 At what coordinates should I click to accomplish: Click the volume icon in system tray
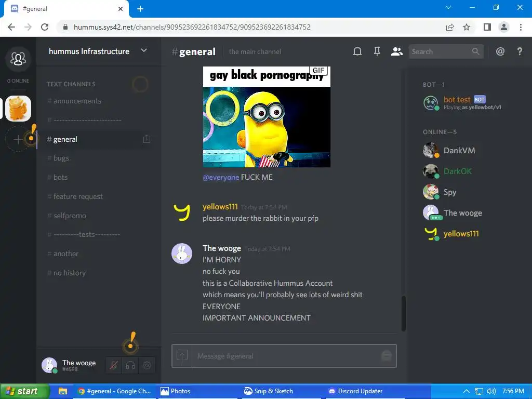(491, 391)
